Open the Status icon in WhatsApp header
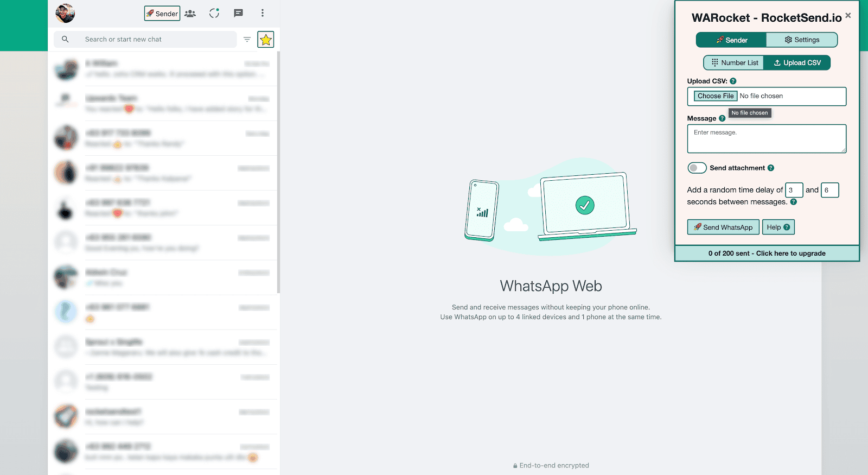The width and height of the screenshot is (868, 475). coord(214,13)
